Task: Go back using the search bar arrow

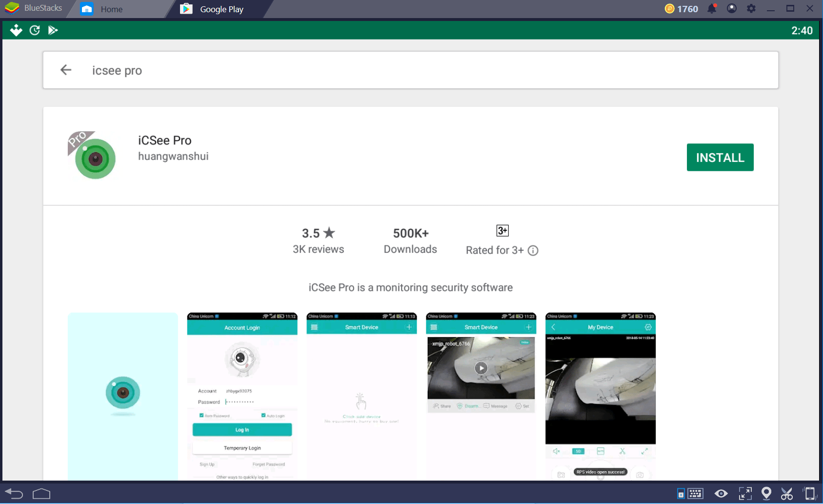Action: click(x=66, y=70)
